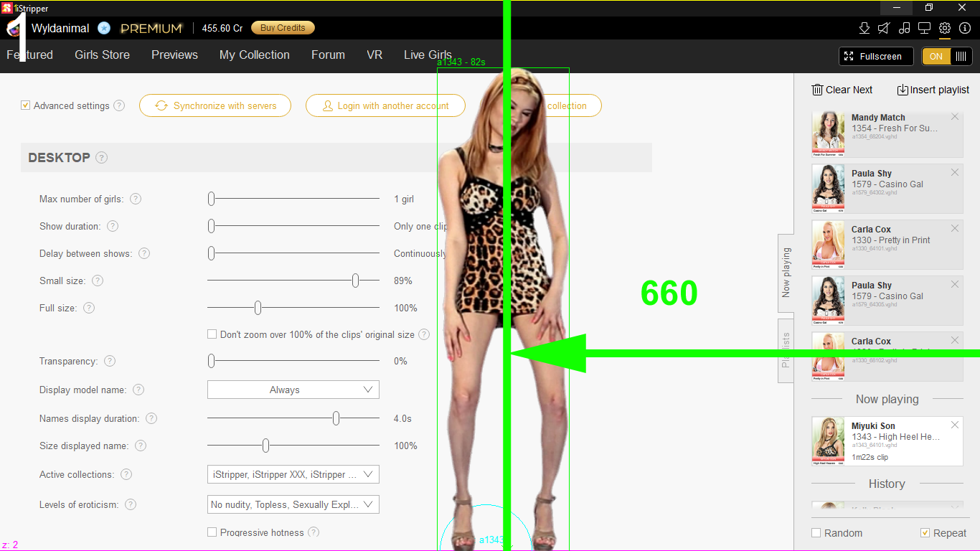Switch to VR tab
Image resolution: width=980 pixels, height=551 pixels.
pos(374,55)
